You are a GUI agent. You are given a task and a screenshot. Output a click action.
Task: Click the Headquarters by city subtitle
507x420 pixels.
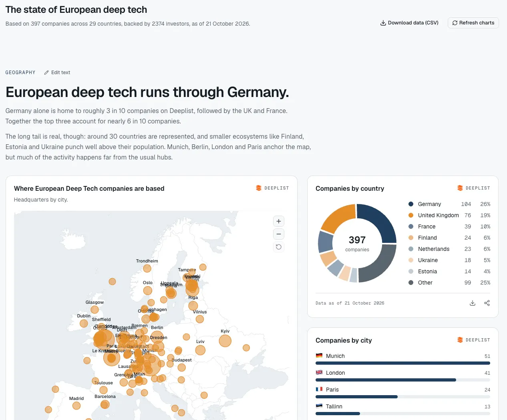tap(41, 200)
